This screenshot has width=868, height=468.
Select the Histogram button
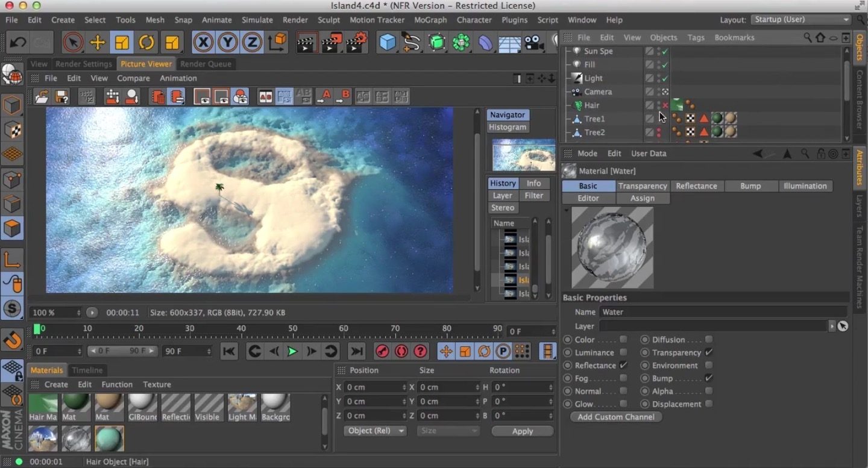pos(508,127)
